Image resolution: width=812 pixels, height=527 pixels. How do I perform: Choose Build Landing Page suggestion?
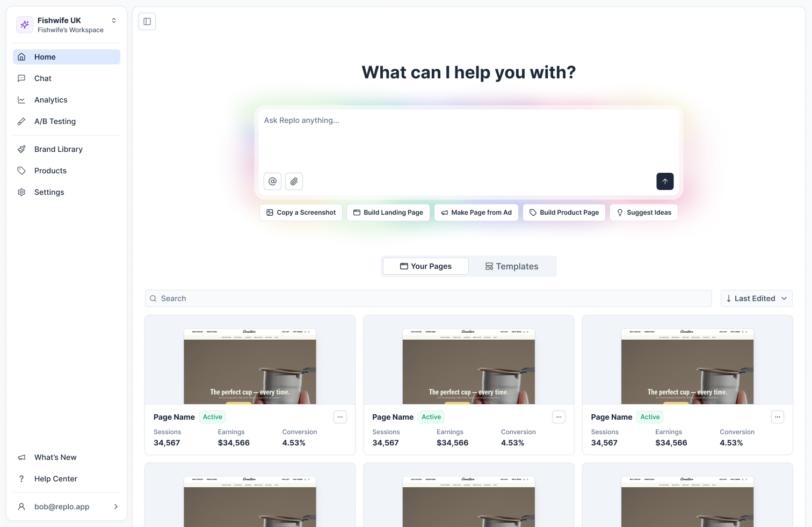pyautogui.click(x=388, y=213)
